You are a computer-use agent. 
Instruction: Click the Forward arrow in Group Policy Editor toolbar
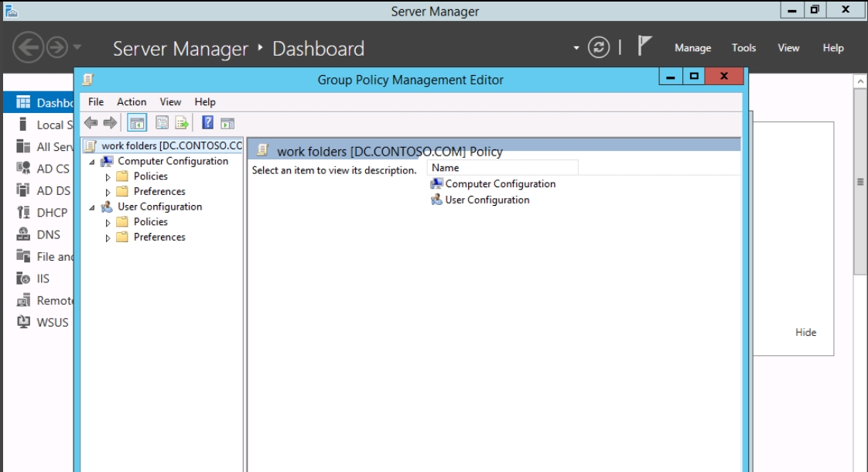click(x=110, y=123)
